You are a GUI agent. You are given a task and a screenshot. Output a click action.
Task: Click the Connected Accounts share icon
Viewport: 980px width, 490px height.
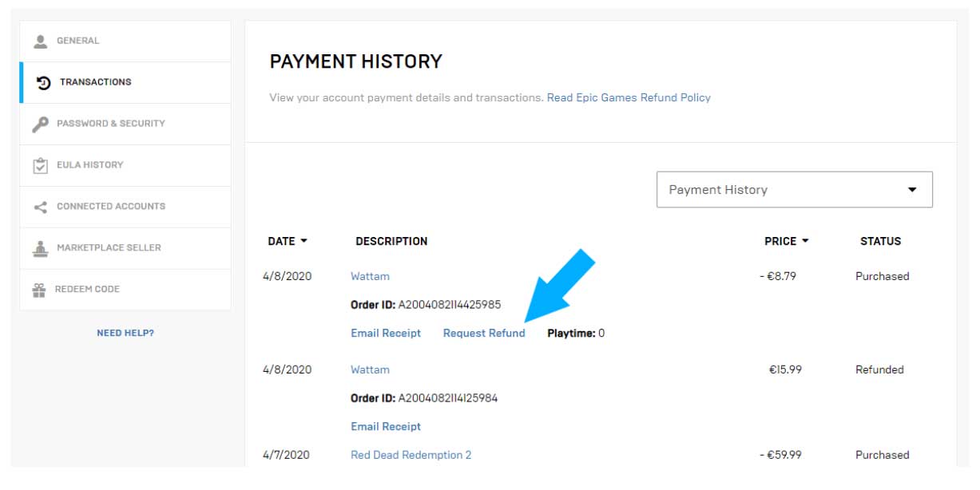click(40, 207)
